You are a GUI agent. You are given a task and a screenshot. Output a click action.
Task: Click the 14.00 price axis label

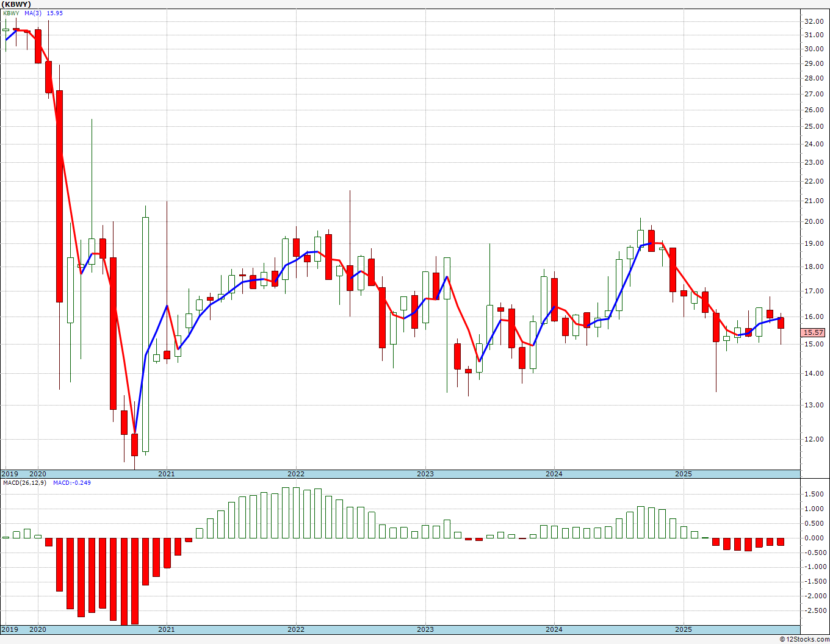(814, 373)
